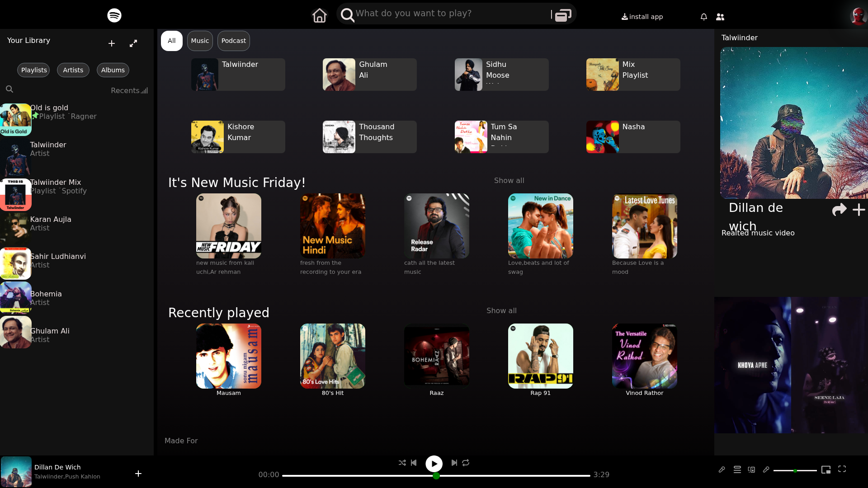Screen dimensions: 868x488
Task: Open the Friends activity icon
Action: [x=720, y=17]
